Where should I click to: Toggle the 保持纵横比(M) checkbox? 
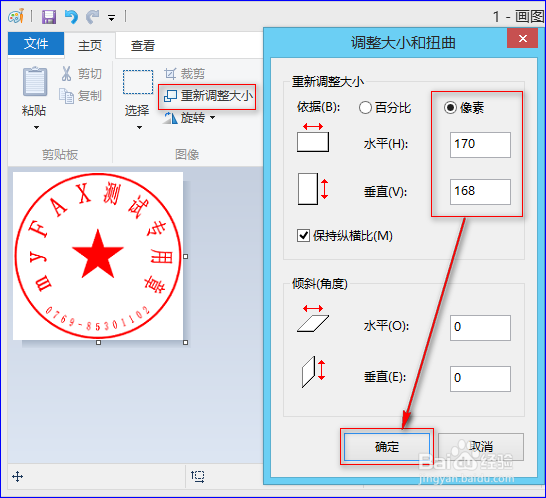(x=303, y=235)
